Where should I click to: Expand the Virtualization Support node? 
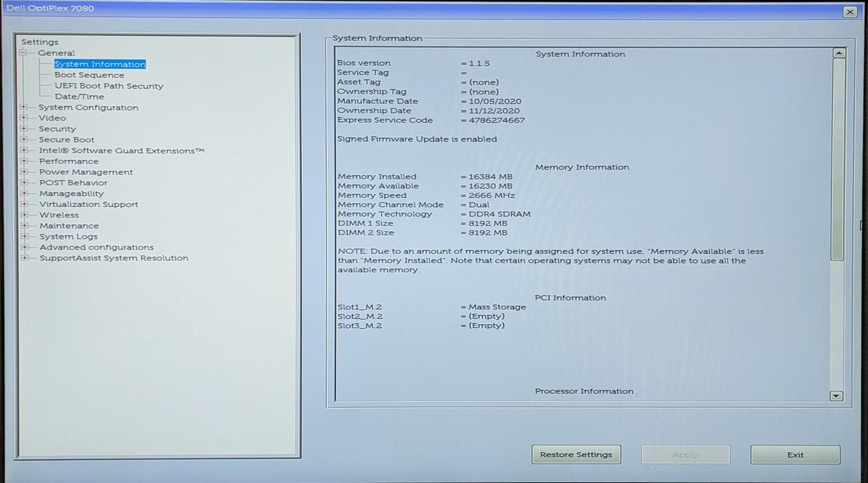click(24, 204)
